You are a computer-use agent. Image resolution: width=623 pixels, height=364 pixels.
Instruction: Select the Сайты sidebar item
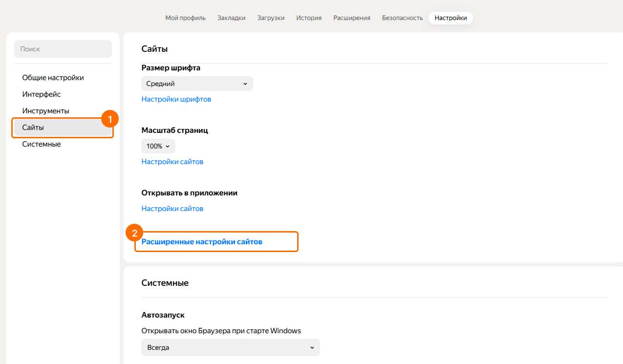(x=33, y=128)
